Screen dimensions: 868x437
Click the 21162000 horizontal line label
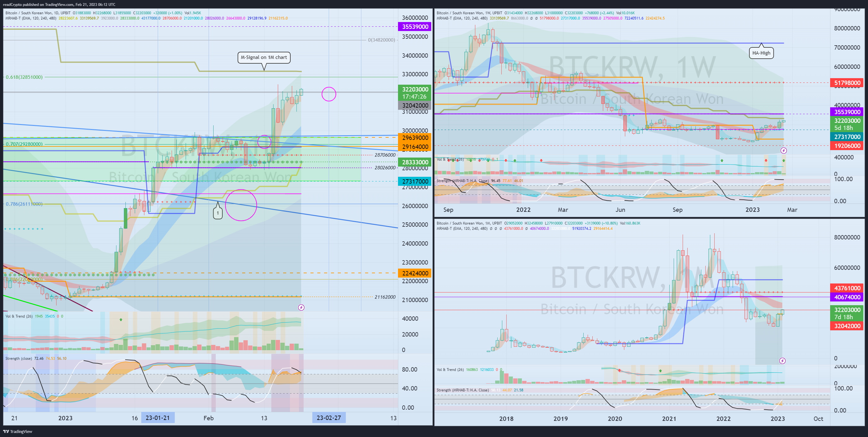pyautogui.click(x=385, y=297)
